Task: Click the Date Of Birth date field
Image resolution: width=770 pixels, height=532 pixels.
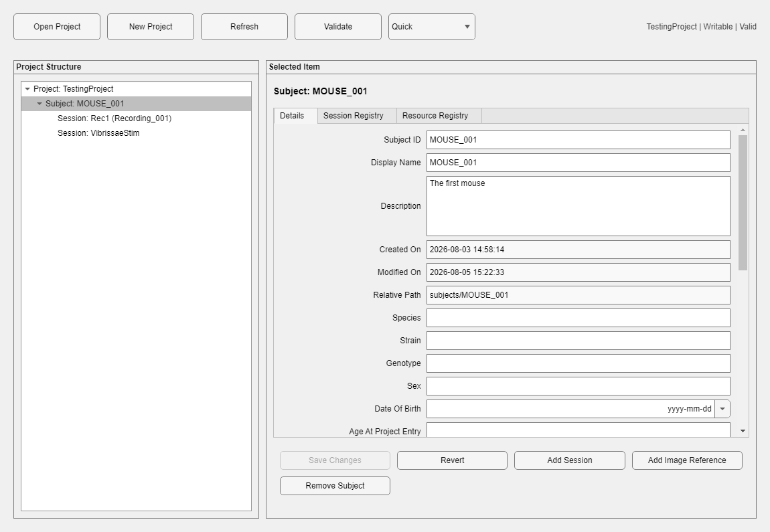Action: tap(570, 409)
